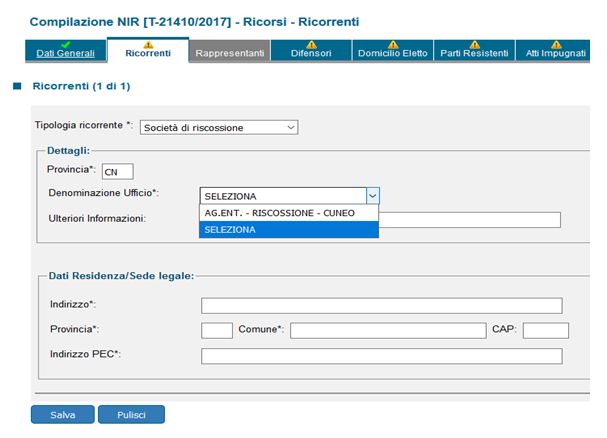Click the warning icon above Parti Resistenti
607x438 pixels.
(x=474, y=44)
